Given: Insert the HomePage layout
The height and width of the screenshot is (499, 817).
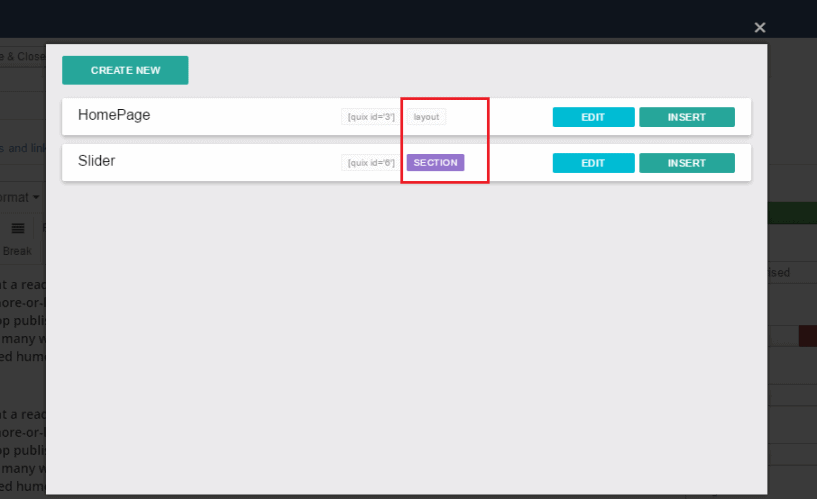Looking at the screenshot, I should [x=686, y=117].
